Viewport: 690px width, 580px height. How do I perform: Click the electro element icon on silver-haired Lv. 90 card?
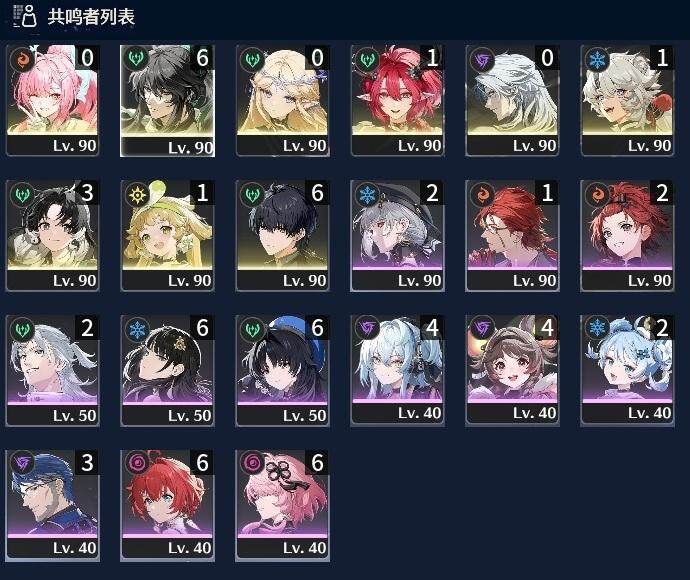click(482, 59)
